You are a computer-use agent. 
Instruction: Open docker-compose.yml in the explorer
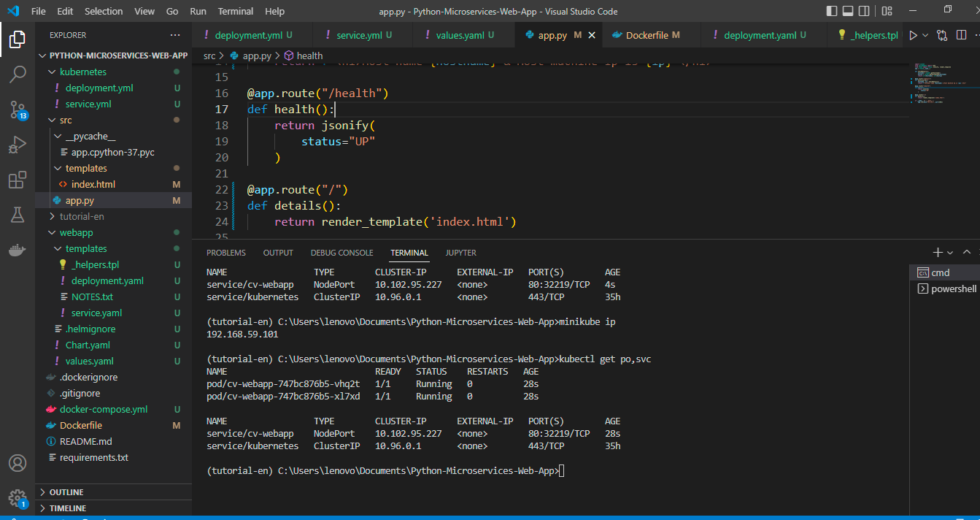(x=113, y=409)
